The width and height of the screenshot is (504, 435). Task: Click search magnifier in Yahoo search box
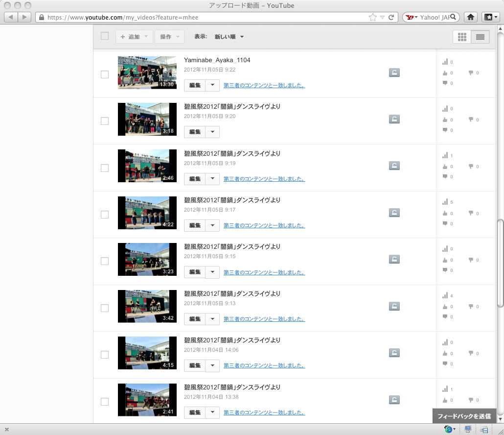453,17
